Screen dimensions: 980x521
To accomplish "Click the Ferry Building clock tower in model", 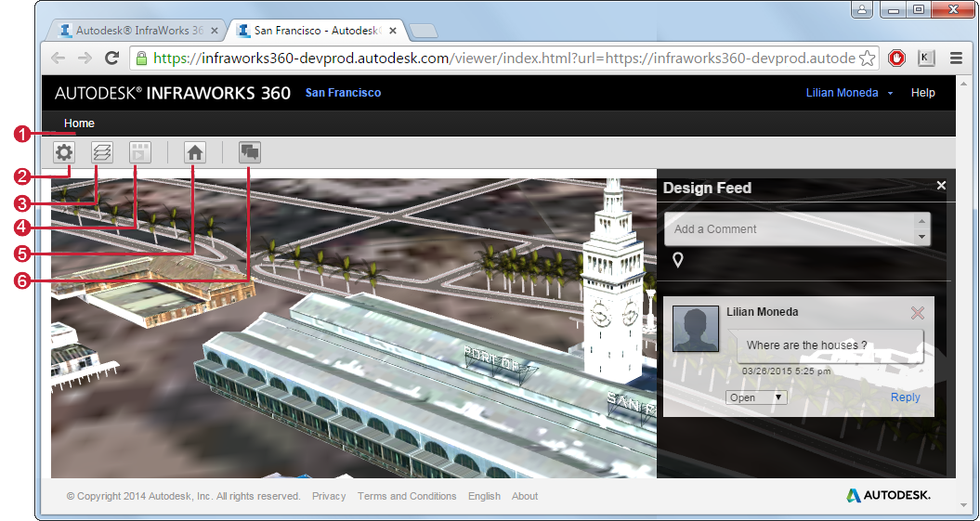I will [612, 281].
